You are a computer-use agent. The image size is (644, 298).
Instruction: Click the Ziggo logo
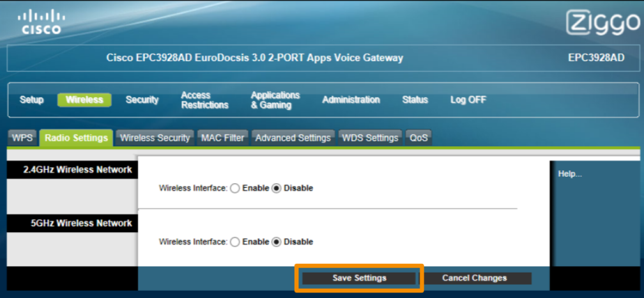click(603, 23)
